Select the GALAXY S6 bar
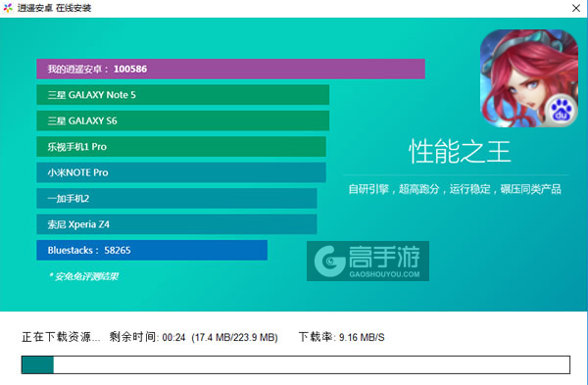 (x=183, y=120)
